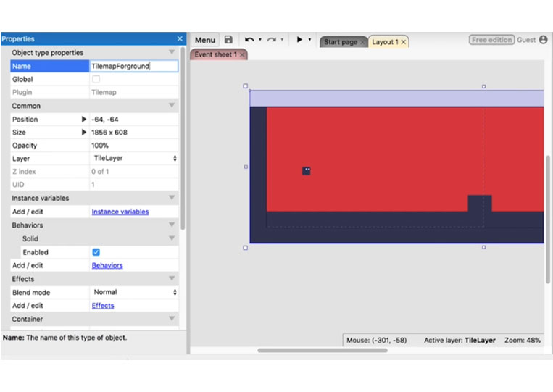Select the Name property label

point(22,66)
